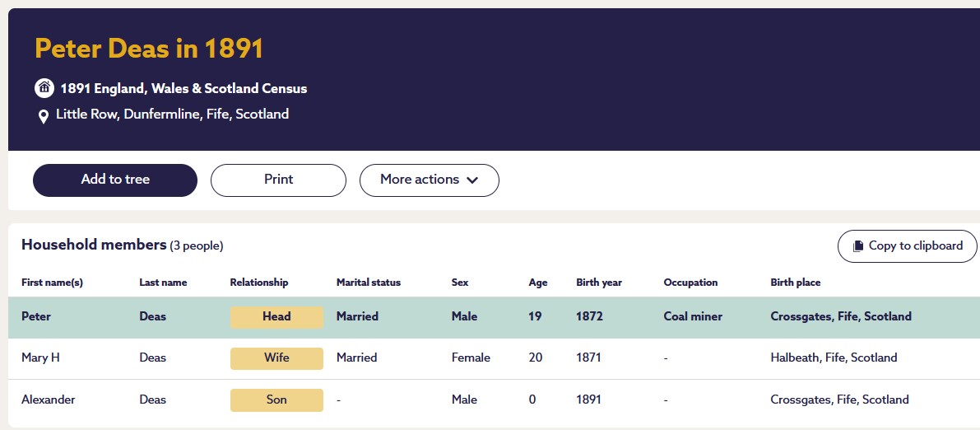Click the location pin icon

pyautogui.click(x=44, y=116)
